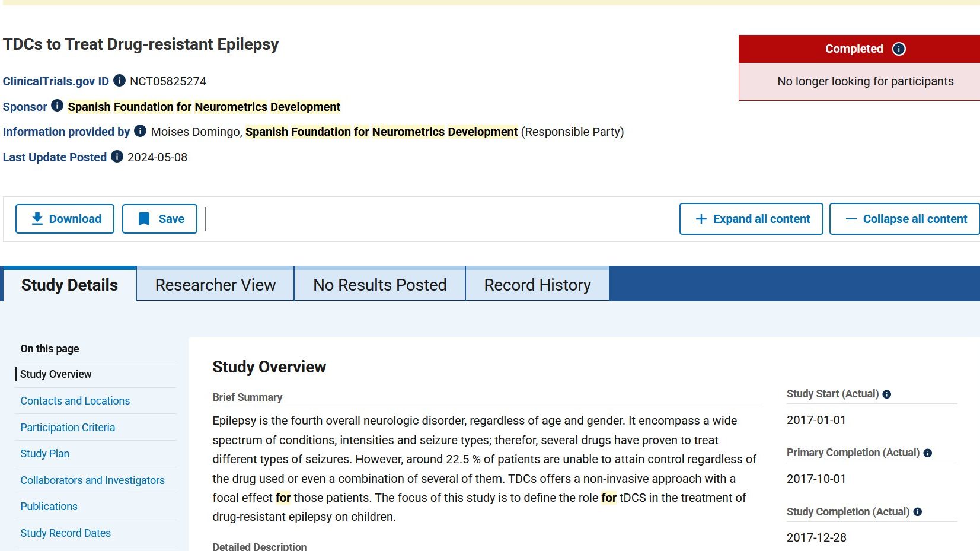Screen dimensions: 980x551
Task: Jump to Publications section
Action: (49, 507)
